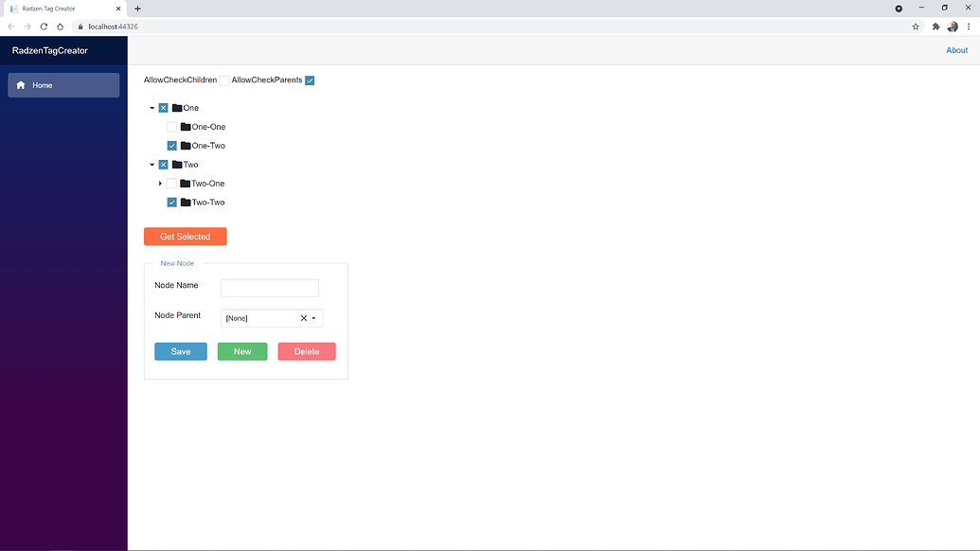Click the browser reload icon

(x=44, y=27)
